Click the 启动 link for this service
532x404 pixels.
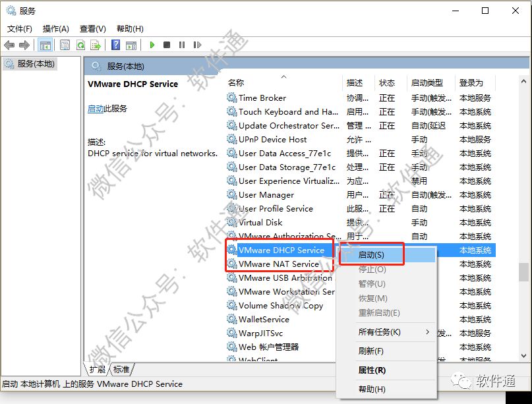pyautogui.click(x=96, y=109)
